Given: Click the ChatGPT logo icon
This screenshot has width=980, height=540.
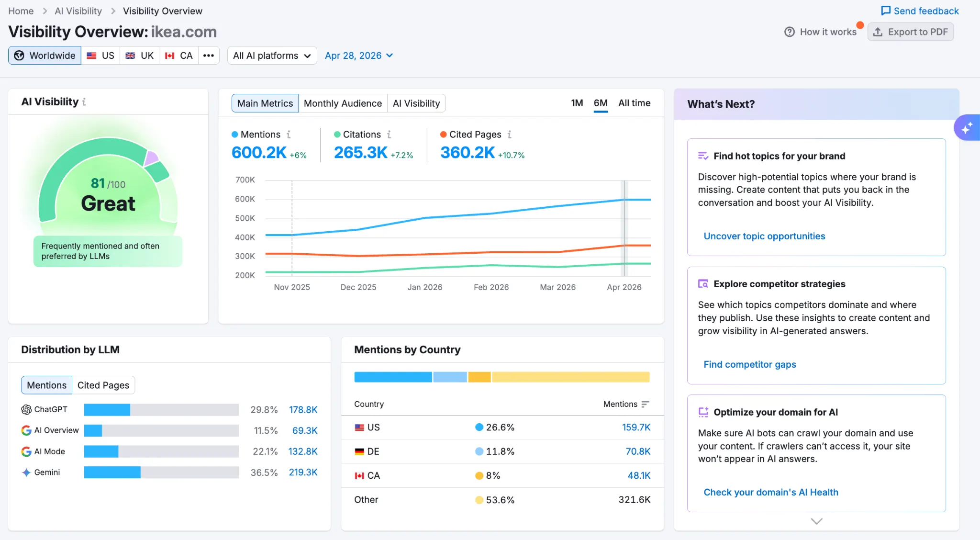Looking at the screenshot, I should 26,410.
